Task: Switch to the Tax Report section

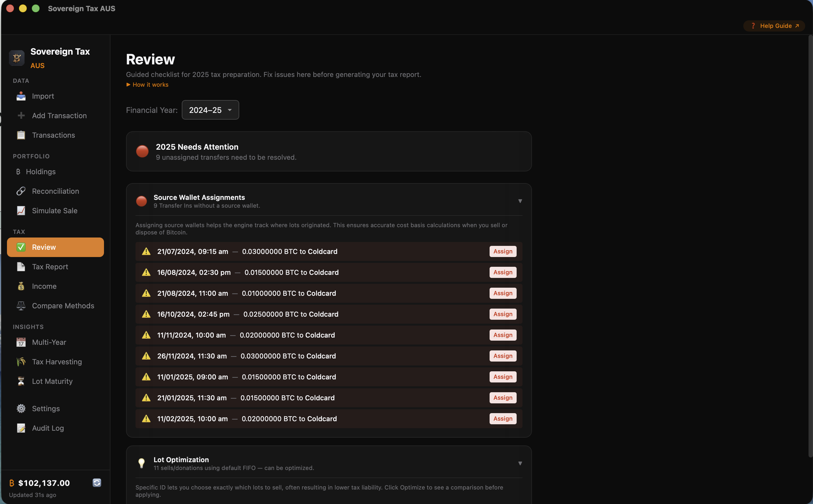Action: pyautogui.click(x=50, y=267)
